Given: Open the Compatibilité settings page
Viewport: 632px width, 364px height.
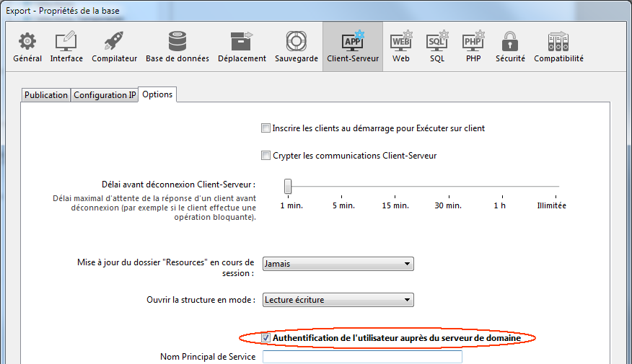Looking at the screenshot, I should coord(558,47).
